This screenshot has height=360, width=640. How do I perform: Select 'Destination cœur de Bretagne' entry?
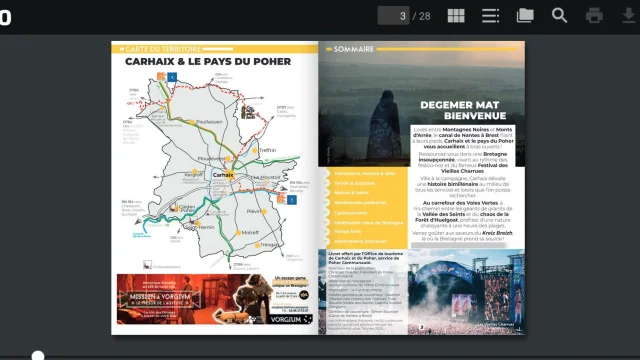tap(369, 223)
